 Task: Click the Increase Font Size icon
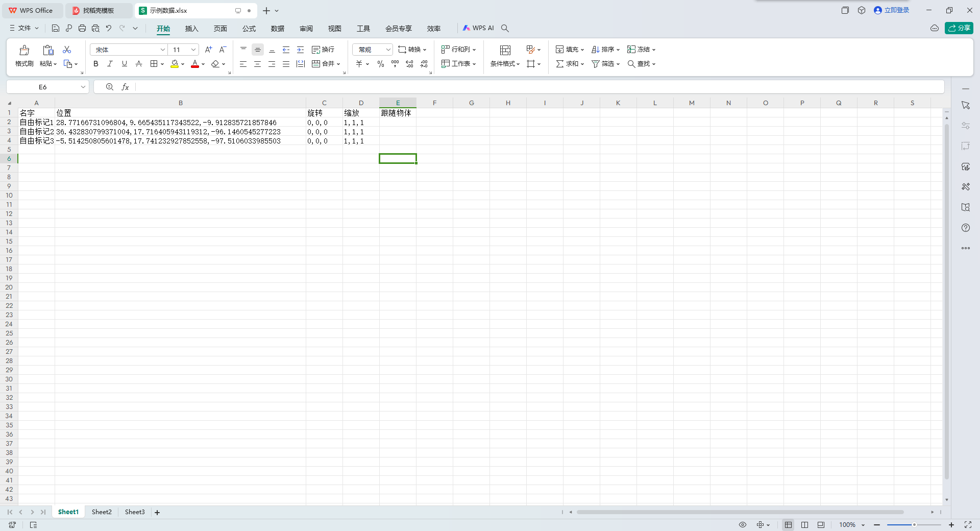click(x=208, y=50)
